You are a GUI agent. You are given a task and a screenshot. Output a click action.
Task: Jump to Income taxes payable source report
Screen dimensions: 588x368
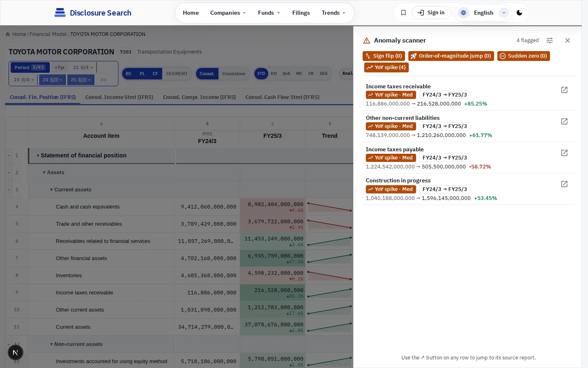click(x=564, y=153)
